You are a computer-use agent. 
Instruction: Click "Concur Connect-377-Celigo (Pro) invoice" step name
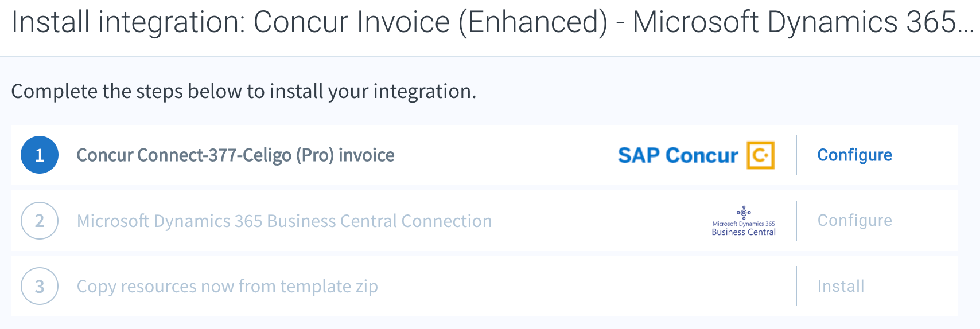235,155
